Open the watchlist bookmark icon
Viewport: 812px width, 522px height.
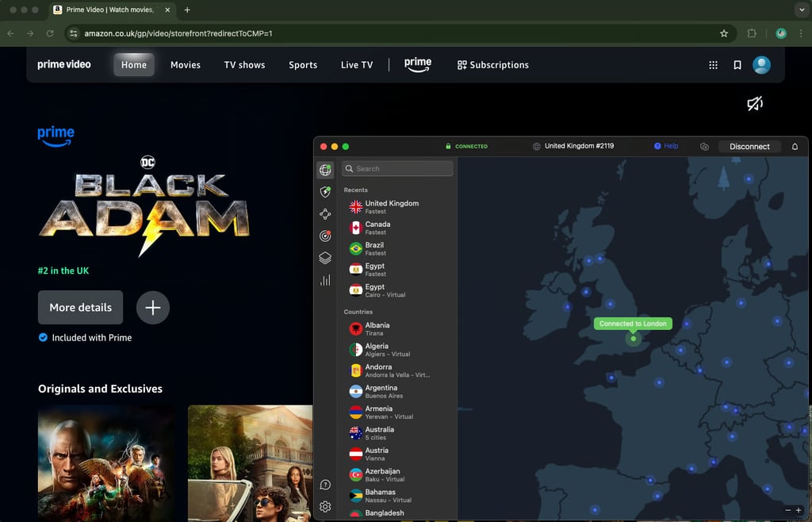pos(737,65)
